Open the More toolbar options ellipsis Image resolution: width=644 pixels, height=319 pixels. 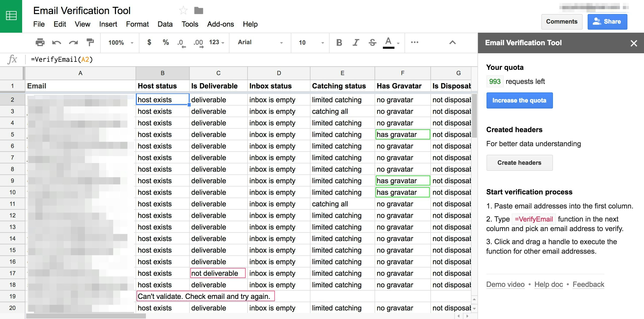(x=415, y=42)
